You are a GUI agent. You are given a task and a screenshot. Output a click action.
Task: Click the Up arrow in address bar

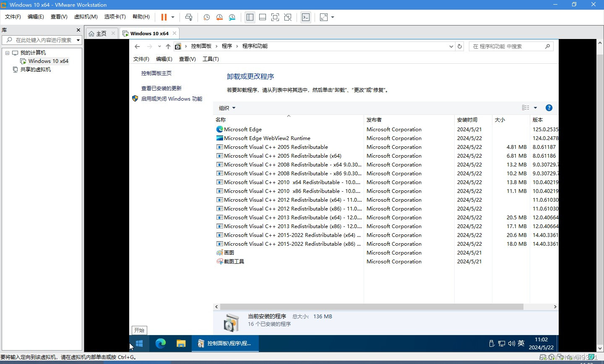[168, 47]
